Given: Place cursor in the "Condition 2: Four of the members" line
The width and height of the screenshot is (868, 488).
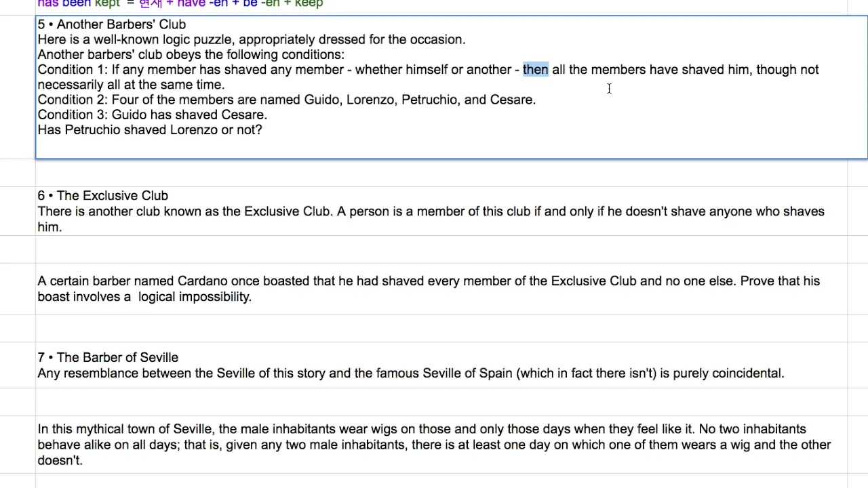Looking at the screenshot, I should (x=286, y=100).
